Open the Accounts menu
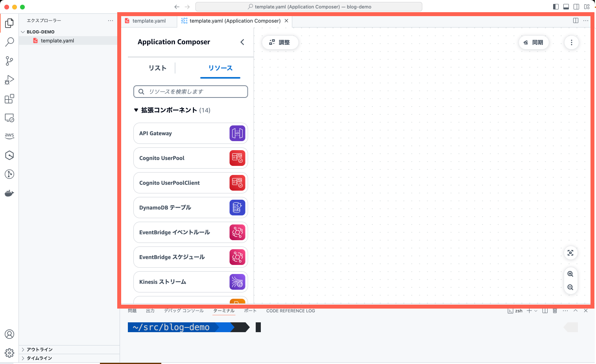Screen dimensions: 596x364 pyautogui.click(x=9, y=334)
